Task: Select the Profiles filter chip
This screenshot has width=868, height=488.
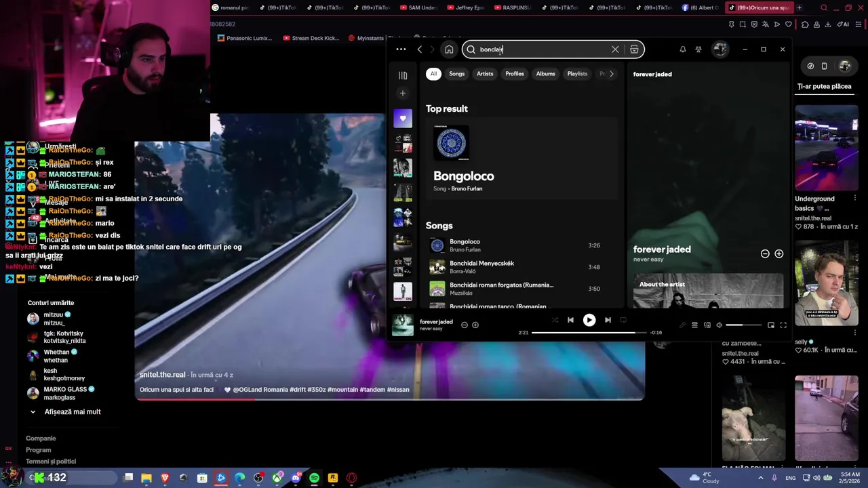Action: pos(515,73)
